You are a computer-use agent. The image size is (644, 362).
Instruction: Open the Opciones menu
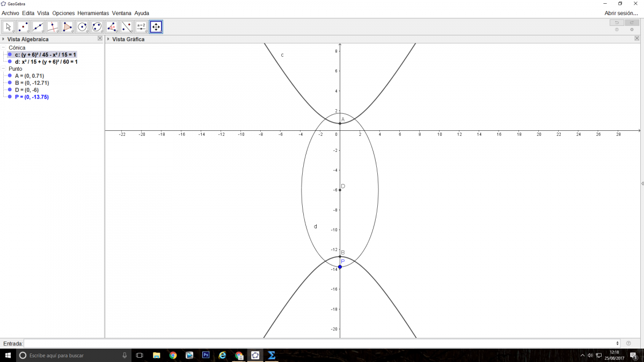point(63,13)
